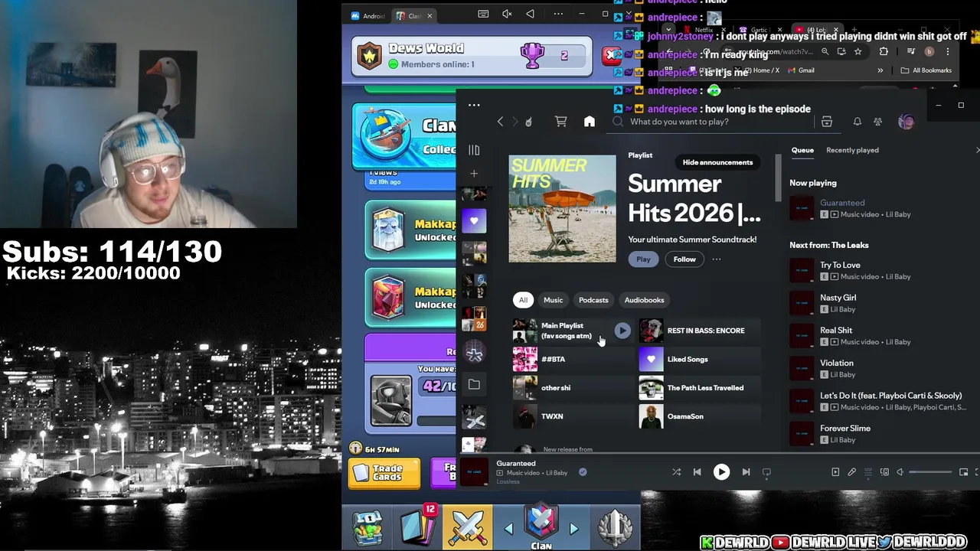Switch to the Android emulator tab
This screenshot has width=980, height=551.
point(367,16)
